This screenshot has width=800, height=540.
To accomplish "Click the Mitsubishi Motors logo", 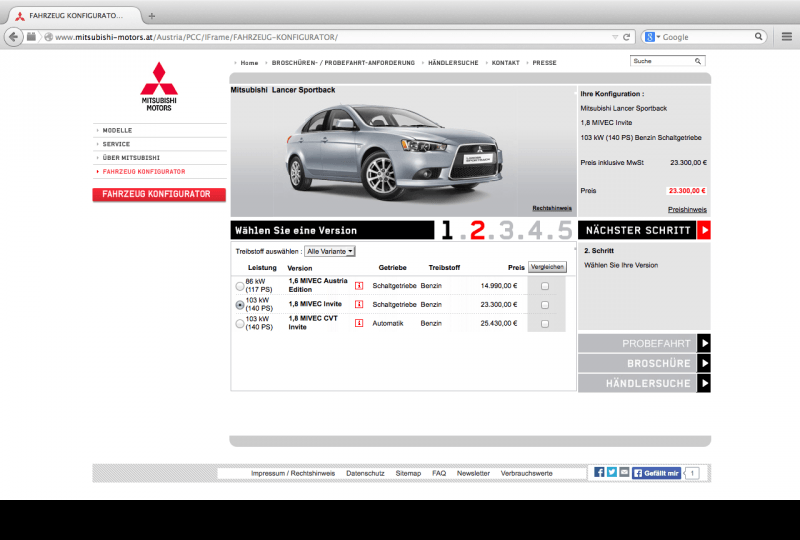I will [159, 87].
